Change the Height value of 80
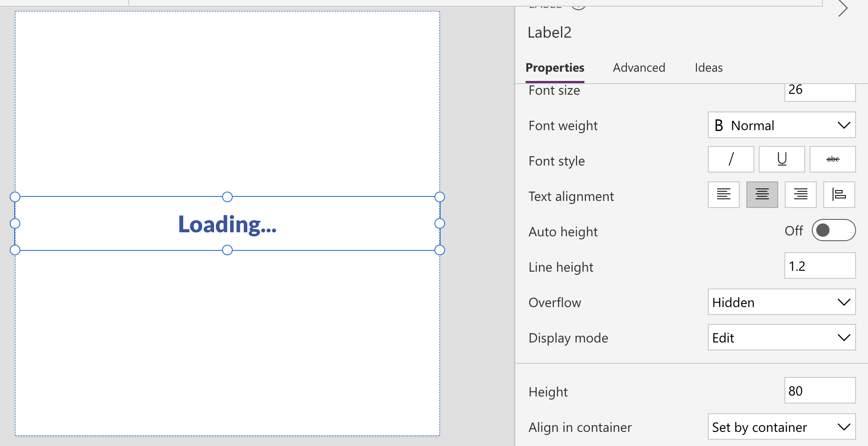 pyautogui.click(x=820, y=391)
